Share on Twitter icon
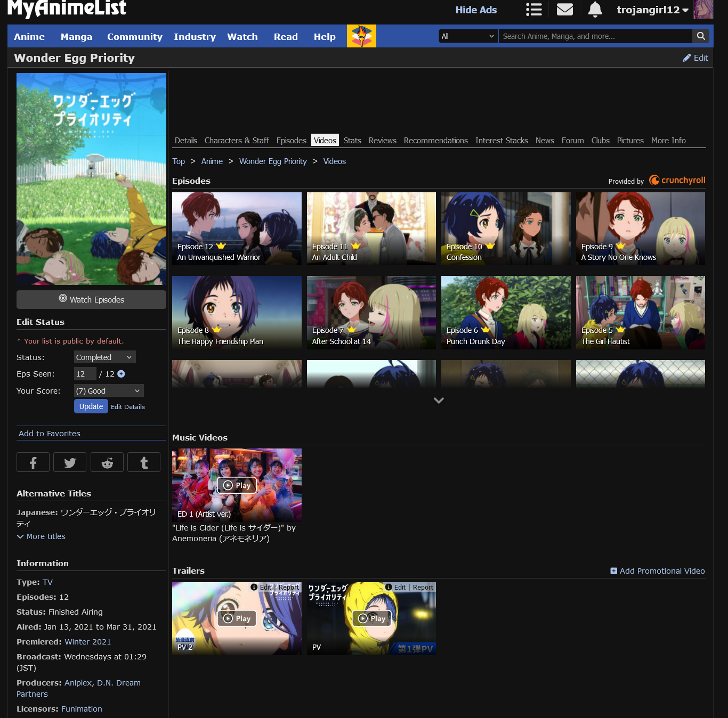 pyautogui.click(x=70, y=462)
